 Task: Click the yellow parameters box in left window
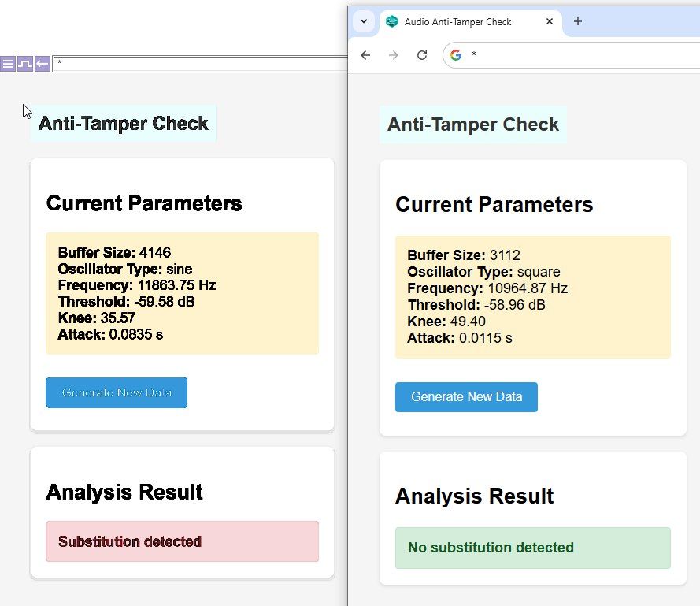pos(182,293)
